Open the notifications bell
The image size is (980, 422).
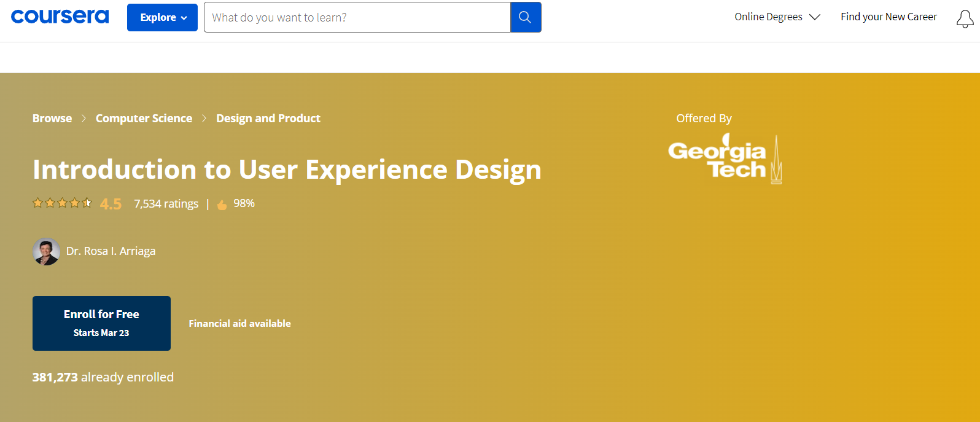(965, 18)
